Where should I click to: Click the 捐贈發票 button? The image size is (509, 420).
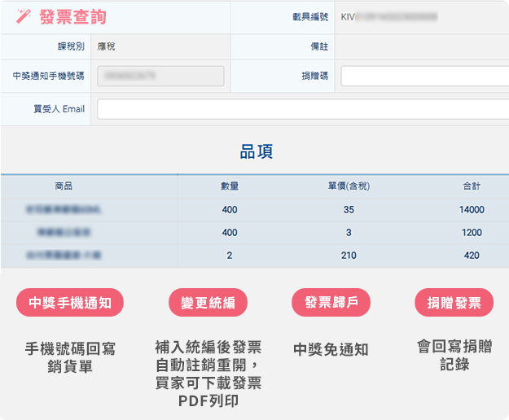454,304
